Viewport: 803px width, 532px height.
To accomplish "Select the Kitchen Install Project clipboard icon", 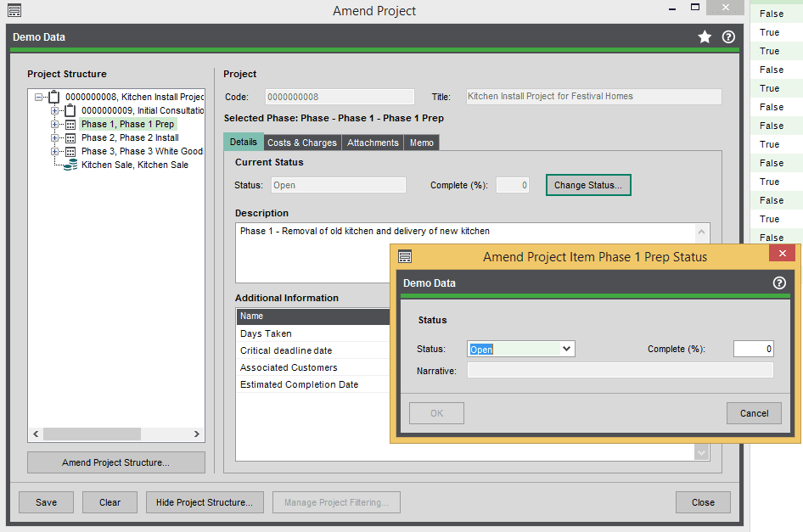I will 54,96.
